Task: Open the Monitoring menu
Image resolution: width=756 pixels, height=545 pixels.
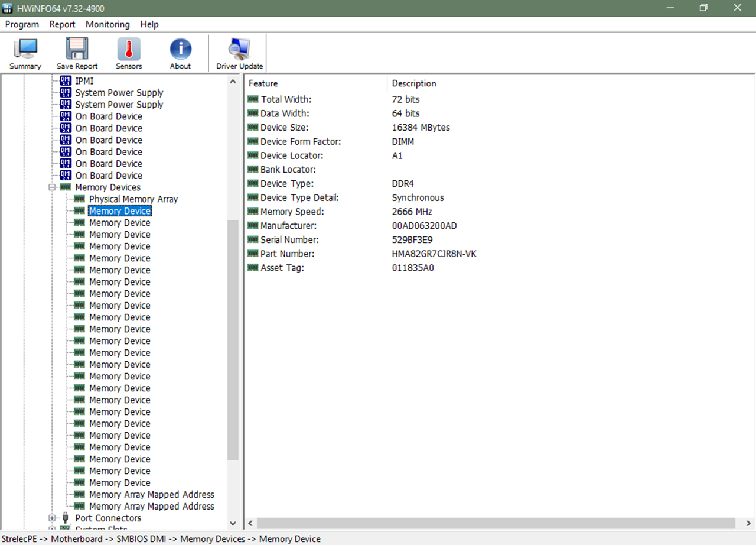Action: 107,24
